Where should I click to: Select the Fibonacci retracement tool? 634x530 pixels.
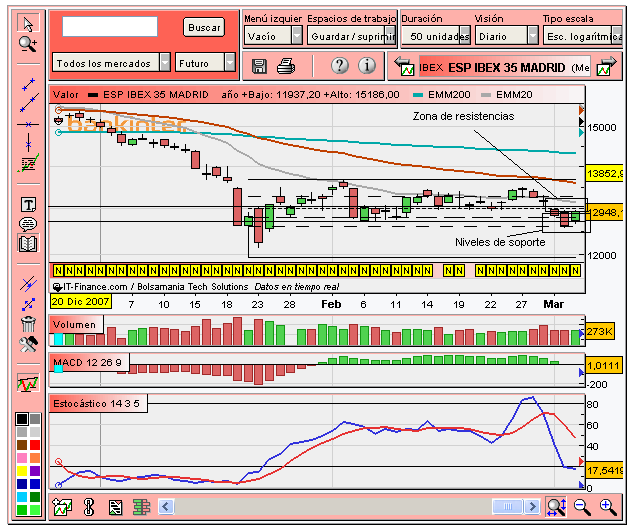pyautogui.click(x=28, y=163)
